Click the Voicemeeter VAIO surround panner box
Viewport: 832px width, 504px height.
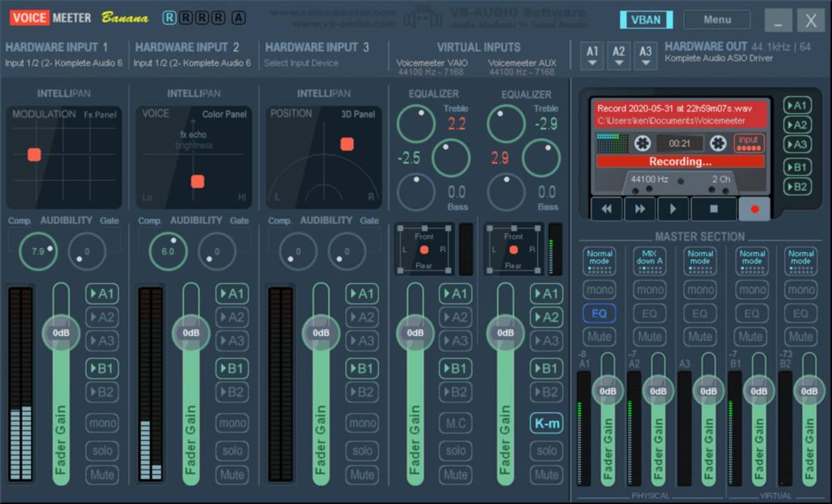coord(424,249)
